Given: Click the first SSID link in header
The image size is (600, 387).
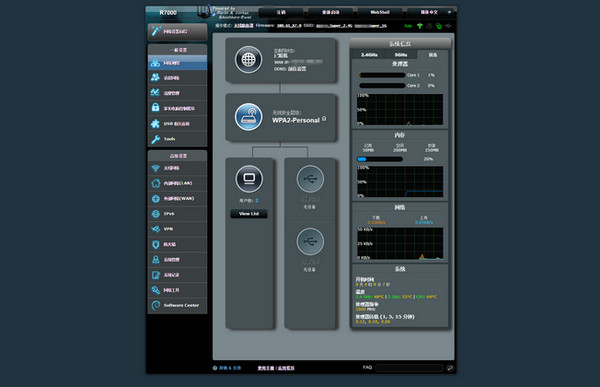Looking at the screenshot, I should (x=334, y=26).
